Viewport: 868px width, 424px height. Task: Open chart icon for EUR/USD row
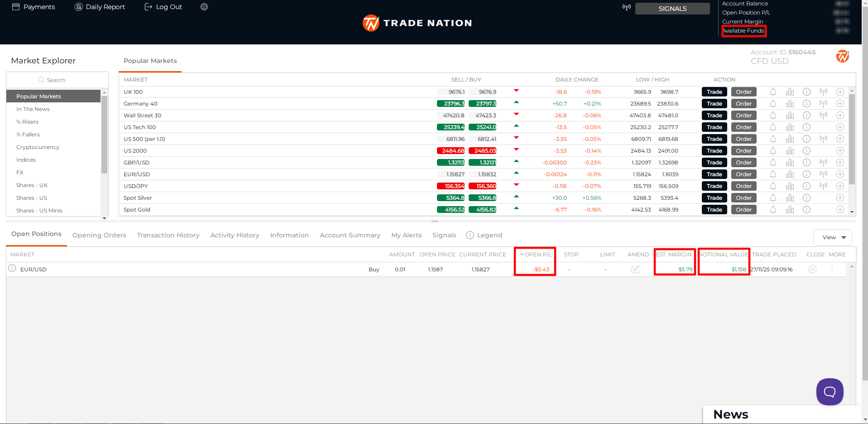(x=790, y=174)
